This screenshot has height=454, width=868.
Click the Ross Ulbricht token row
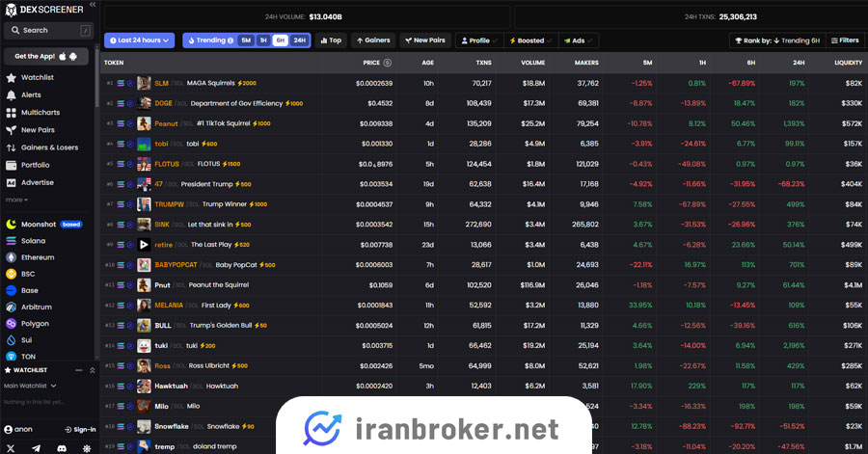coord(484,366)
